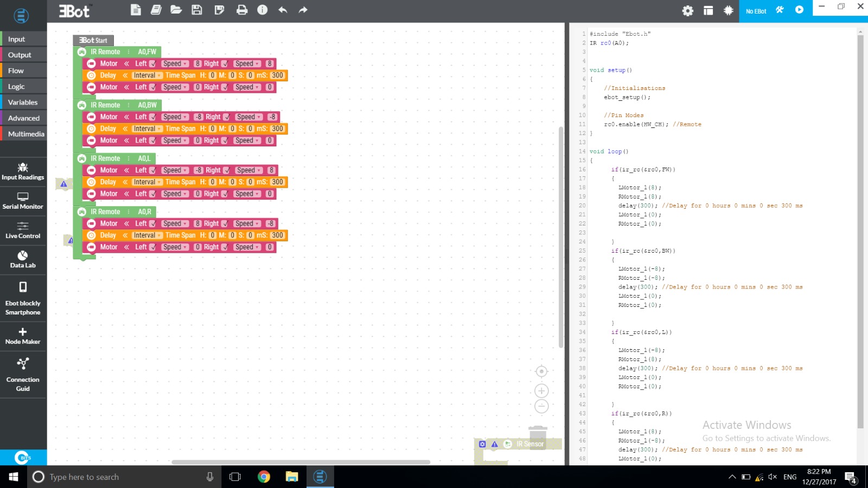Viewport: 868px width, 488px height.
Task: Toggle Left checkbox in last A0,L Motor block
Action: [152, 194]
